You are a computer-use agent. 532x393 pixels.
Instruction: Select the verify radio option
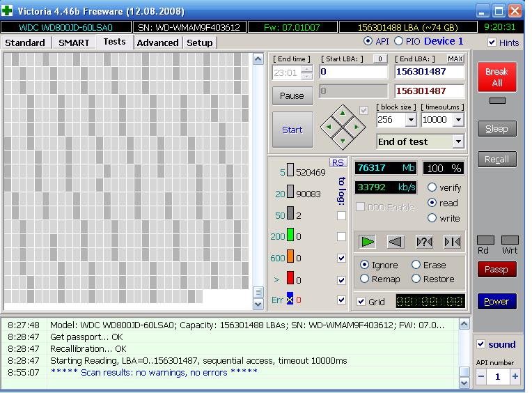point(432,187)
